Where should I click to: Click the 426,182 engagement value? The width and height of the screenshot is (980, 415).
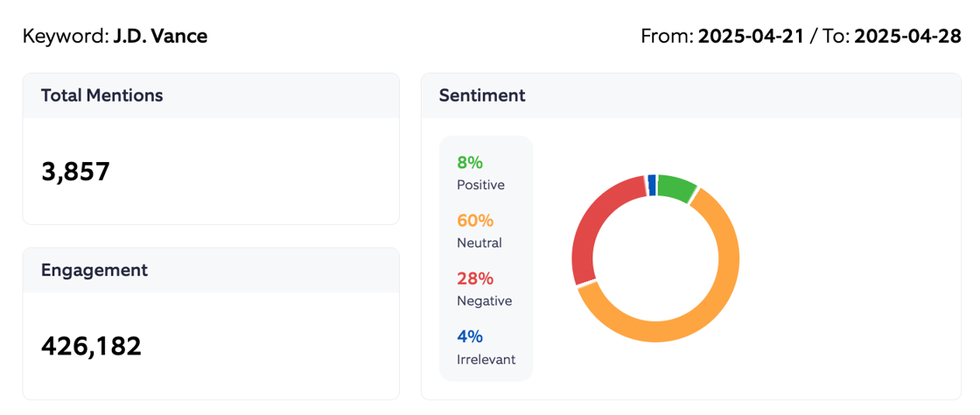point(91,346)
